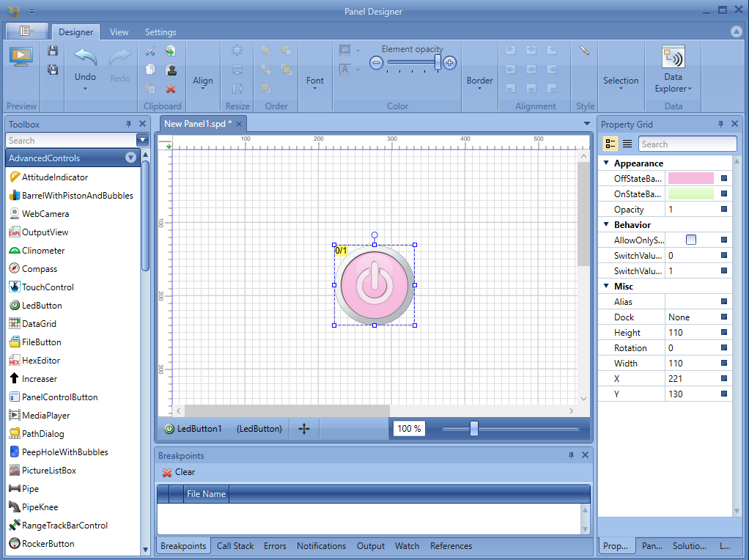Click the Cut scissors icon
The width and height of the screenshot is (749, 560).
pyautogui.click(x=150, y=51)
